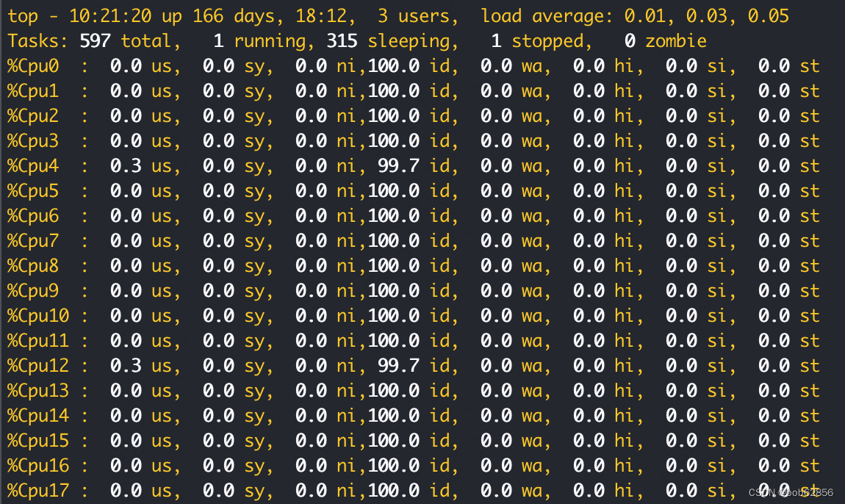Click the '597 total' tasks count
The image size is (845, 504).
point(126,41)
